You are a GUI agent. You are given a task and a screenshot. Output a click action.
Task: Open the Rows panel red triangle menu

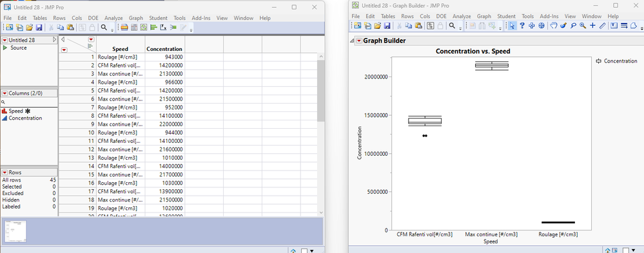coord(5,173)
